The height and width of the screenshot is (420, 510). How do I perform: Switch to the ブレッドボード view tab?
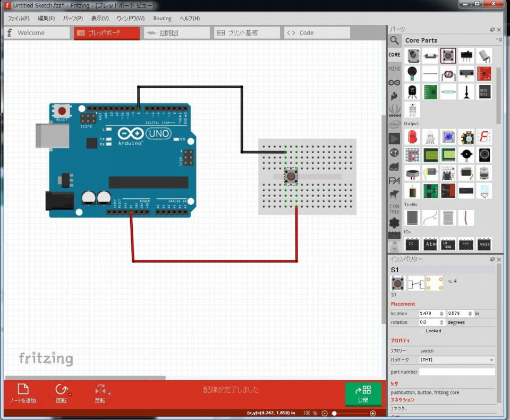[x=107, y=33]
